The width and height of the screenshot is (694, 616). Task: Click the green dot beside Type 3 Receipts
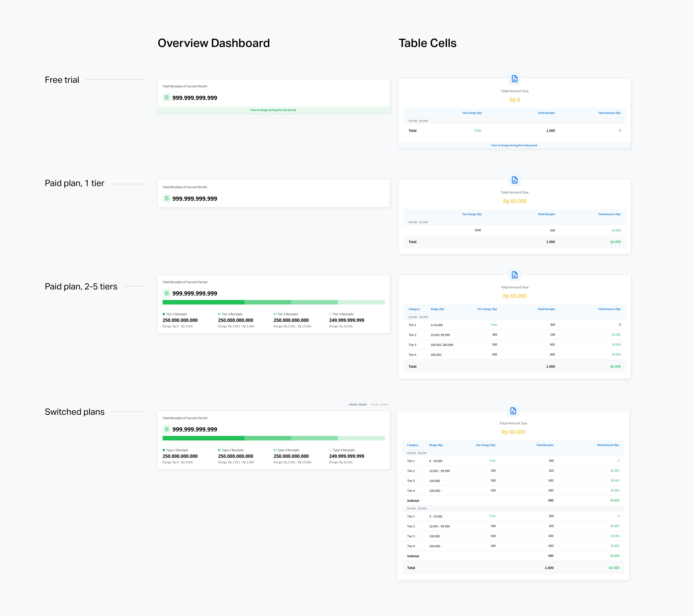coord(275,450)
